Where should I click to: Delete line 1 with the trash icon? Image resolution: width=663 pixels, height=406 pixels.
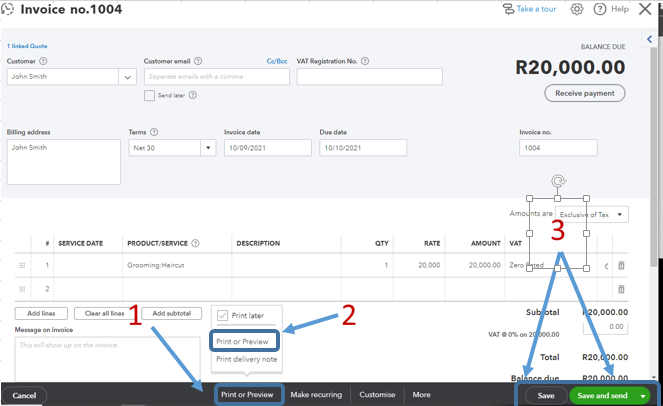(x=621, y=266)
